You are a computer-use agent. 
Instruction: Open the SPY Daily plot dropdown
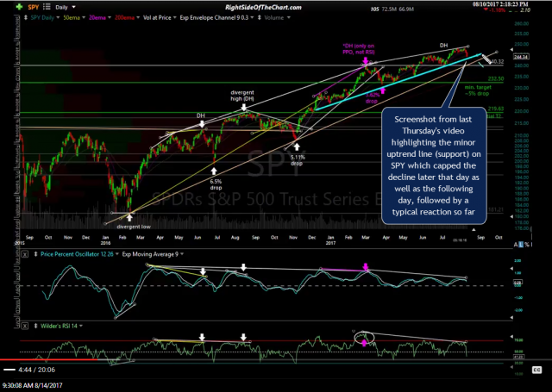[x=58, y=17]
